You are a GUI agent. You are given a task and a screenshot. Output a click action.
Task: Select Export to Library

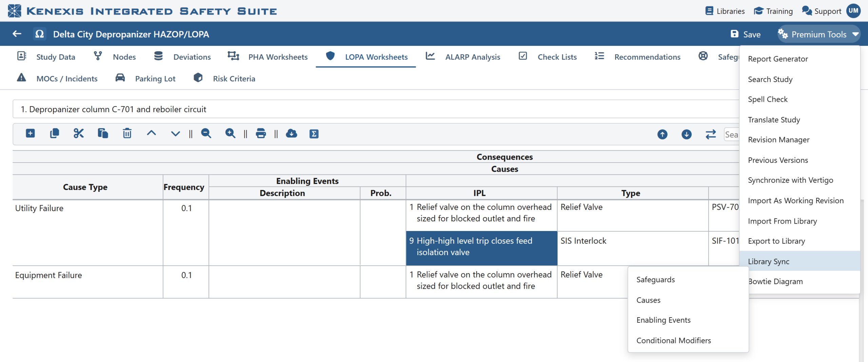[x=800, y=241]
